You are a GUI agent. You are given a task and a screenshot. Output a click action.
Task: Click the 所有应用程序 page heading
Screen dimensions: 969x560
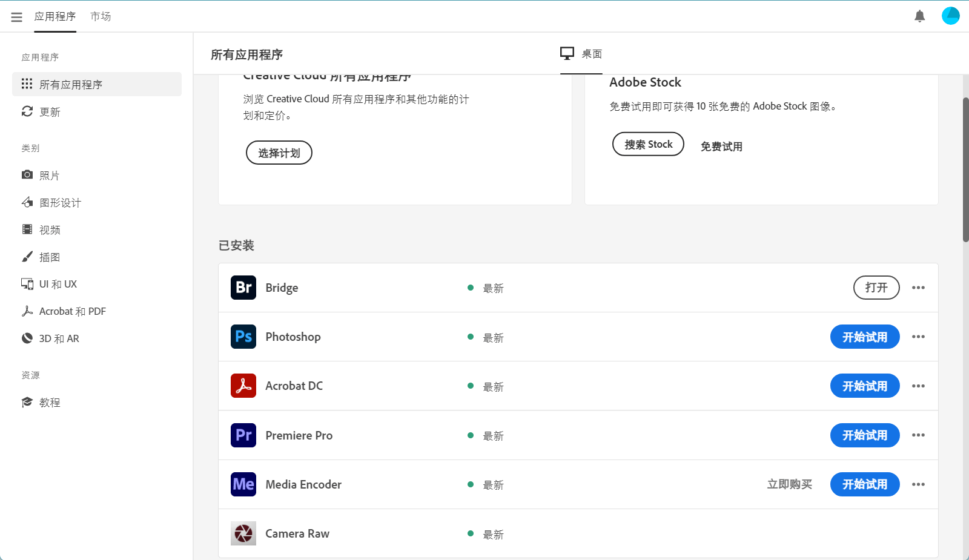click(246, 54)
